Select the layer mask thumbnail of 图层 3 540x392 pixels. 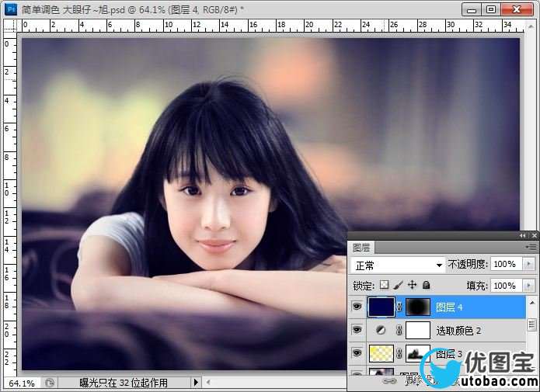coord(418,353)
